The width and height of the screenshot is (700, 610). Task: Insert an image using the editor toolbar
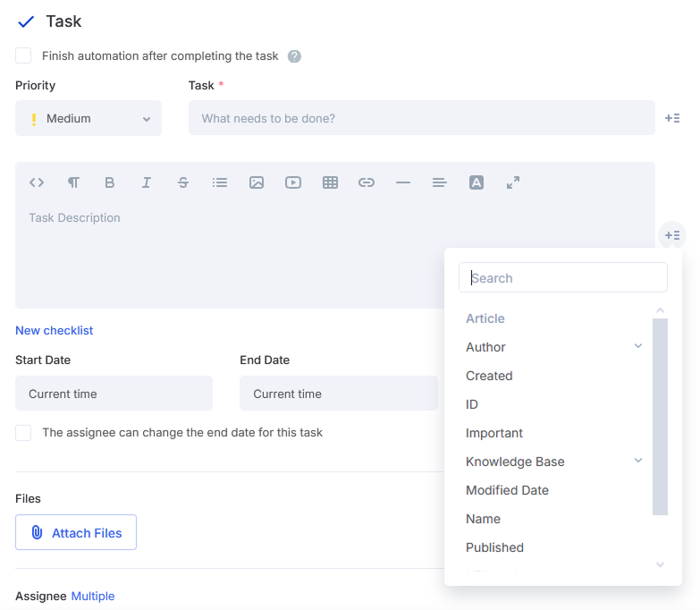257,182
